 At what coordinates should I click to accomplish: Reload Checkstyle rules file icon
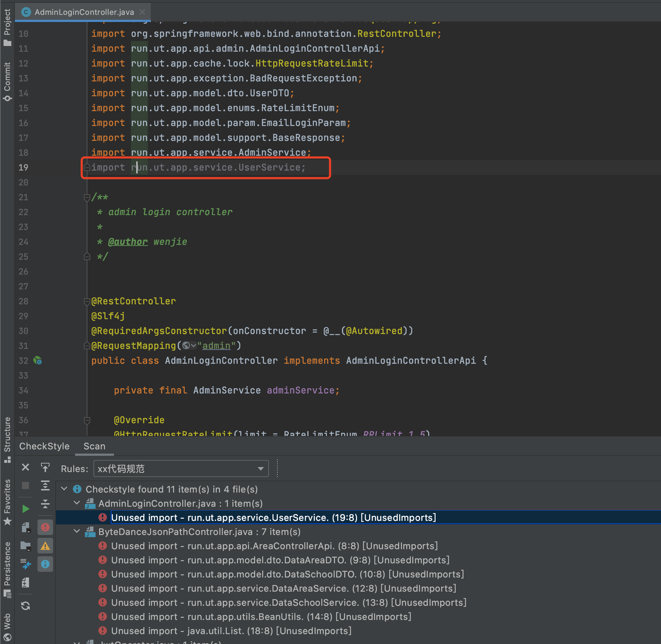[x=25, y=606]
